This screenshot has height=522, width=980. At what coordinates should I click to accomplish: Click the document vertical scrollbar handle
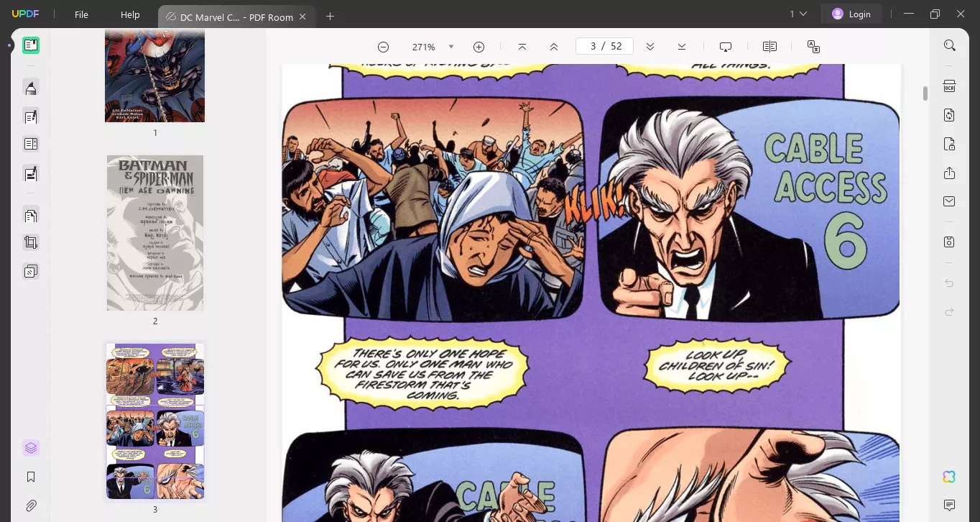925,93
